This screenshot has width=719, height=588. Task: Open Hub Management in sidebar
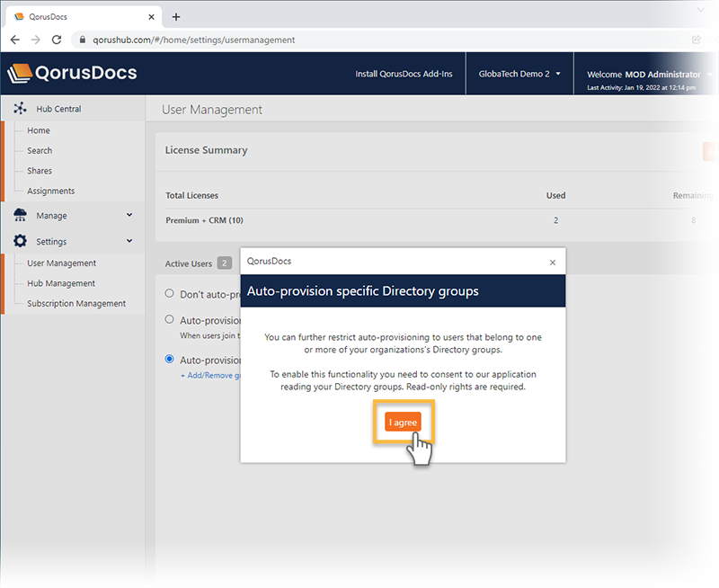pos(61,283)
